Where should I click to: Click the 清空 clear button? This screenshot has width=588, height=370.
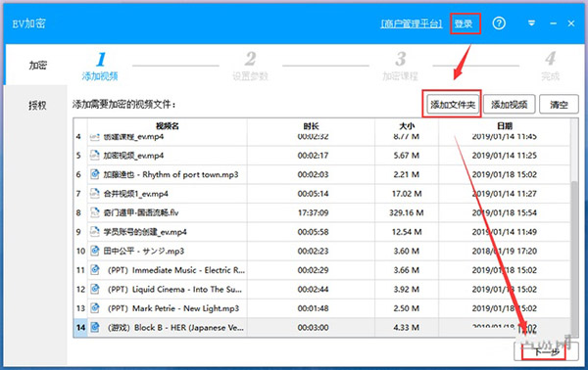click(559, 105)
